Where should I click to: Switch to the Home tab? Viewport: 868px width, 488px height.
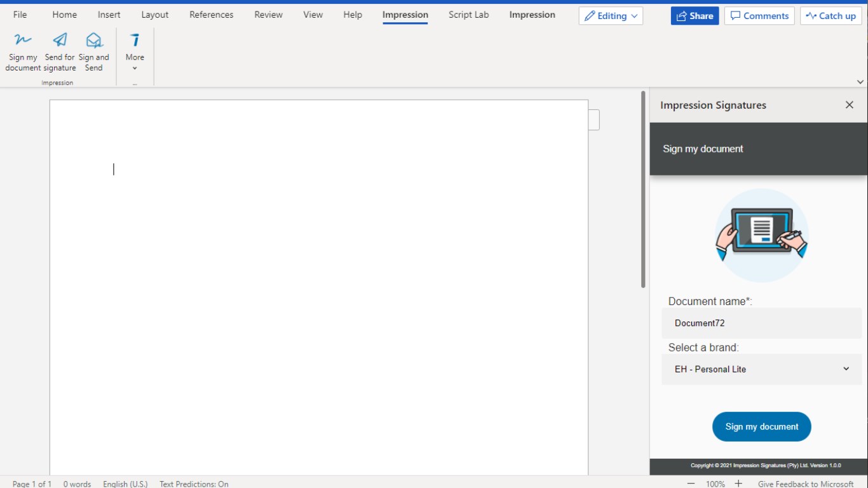[x=64, y=15]
